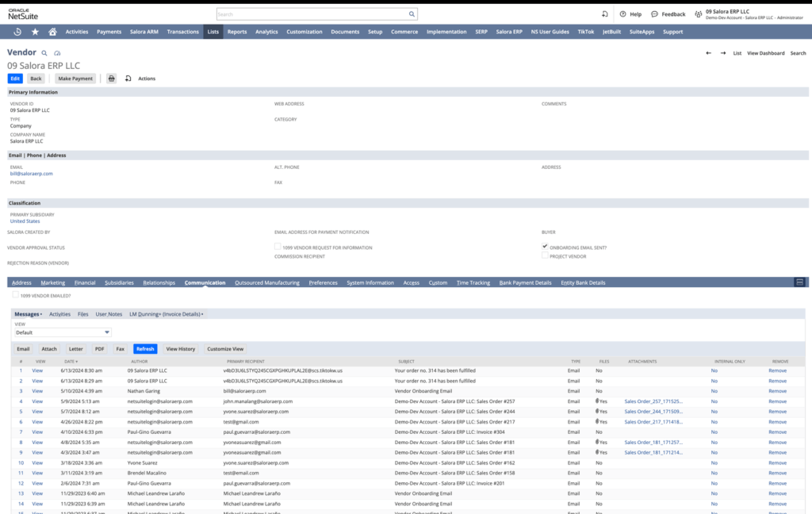Open the Transactions menu in navigation bar
The width and height of the screenshot is (812, 514).
(x=182, y=32)
